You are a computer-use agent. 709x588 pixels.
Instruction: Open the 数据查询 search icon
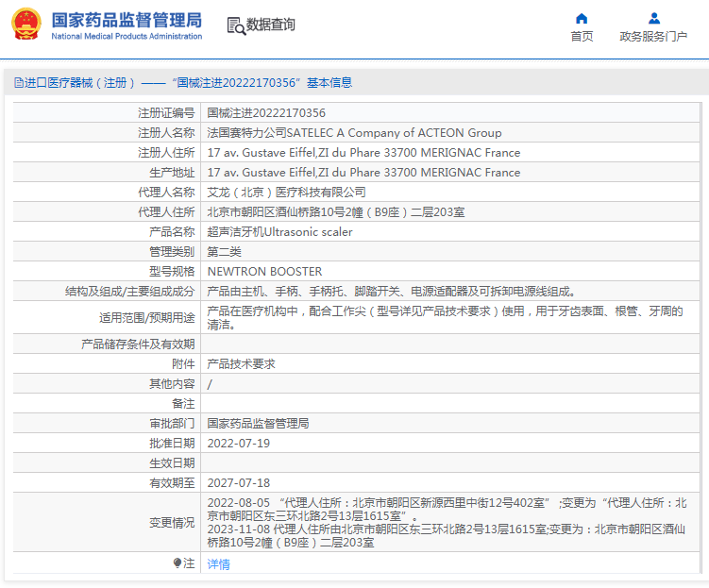point(236,25)
